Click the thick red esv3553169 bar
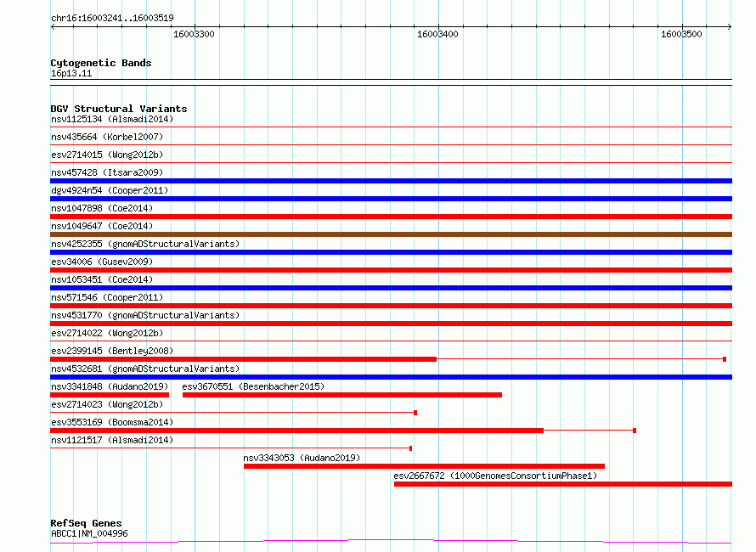 coord(297,431)
